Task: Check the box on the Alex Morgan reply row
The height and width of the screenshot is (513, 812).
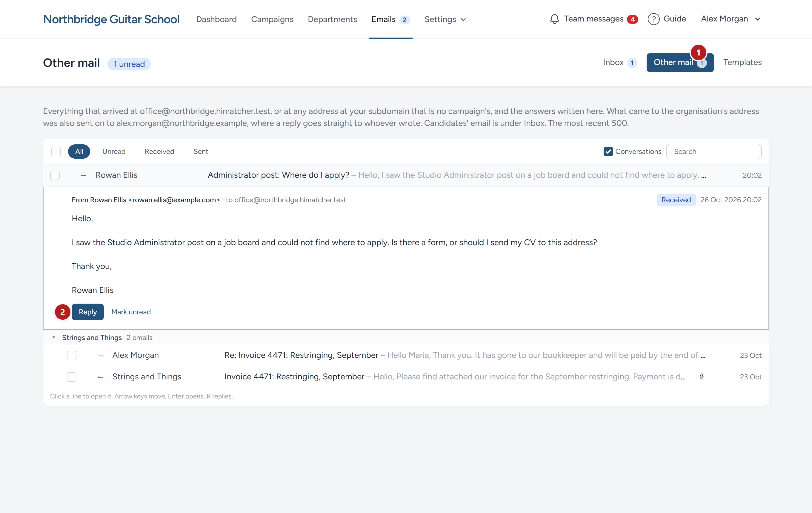Action: pos(71,356)
